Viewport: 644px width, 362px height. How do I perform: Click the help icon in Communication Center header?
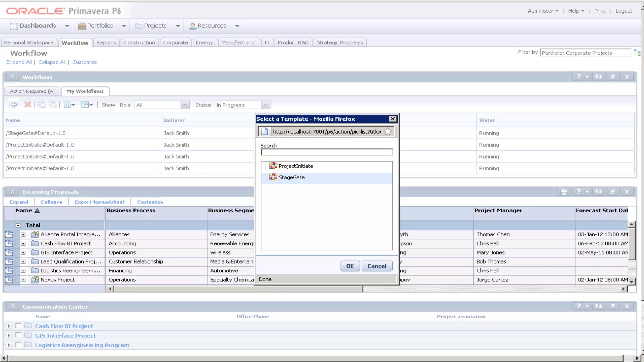579,306
